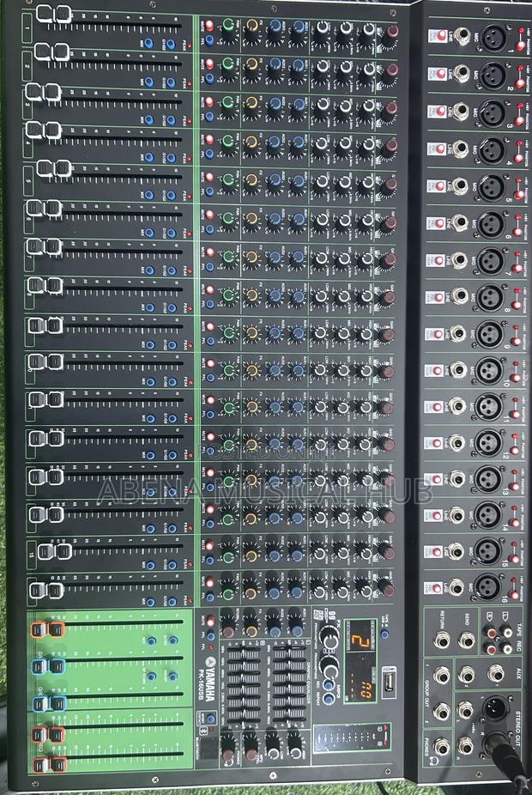Select the MIC XLR input of channel 16

point(487,586)
